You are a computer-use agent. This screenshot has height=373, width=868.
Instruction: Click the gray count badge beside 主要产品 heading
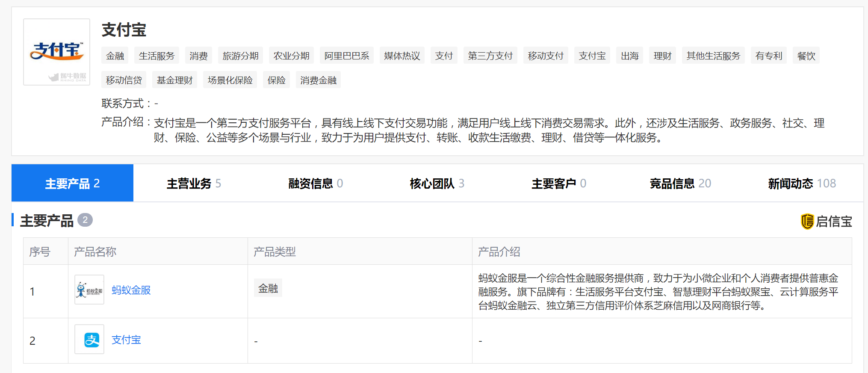pos(85,220)
